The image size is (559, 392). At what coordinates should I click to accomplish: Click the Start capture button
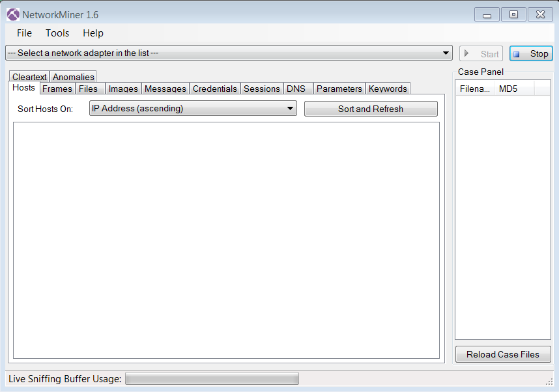[481, 54]
